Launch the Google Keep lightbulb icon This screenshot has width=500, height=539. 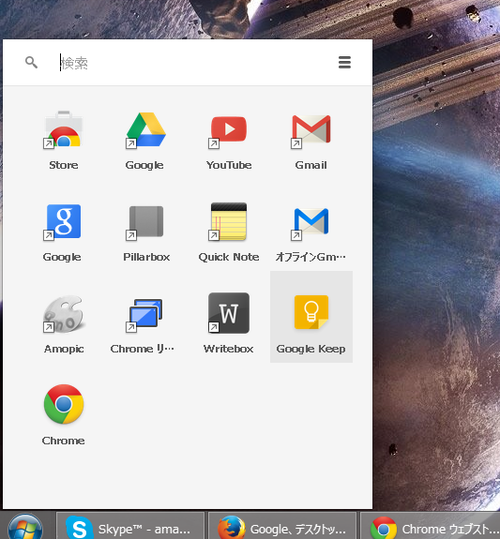[311, 312]
